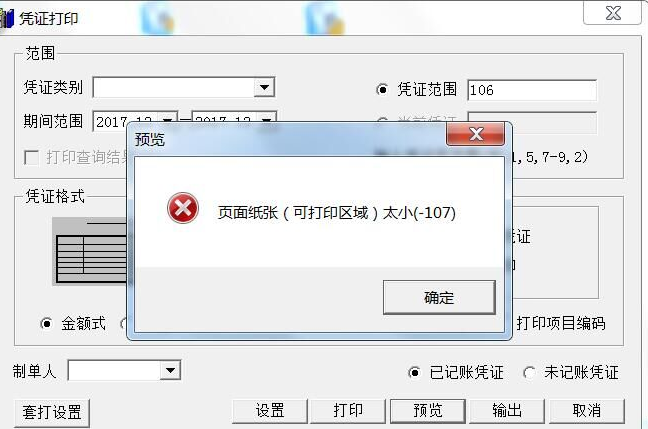Viewport: 648px width, 429px height.
Task: Select the 凭证范围 radio button
Action: click(382, 89)
